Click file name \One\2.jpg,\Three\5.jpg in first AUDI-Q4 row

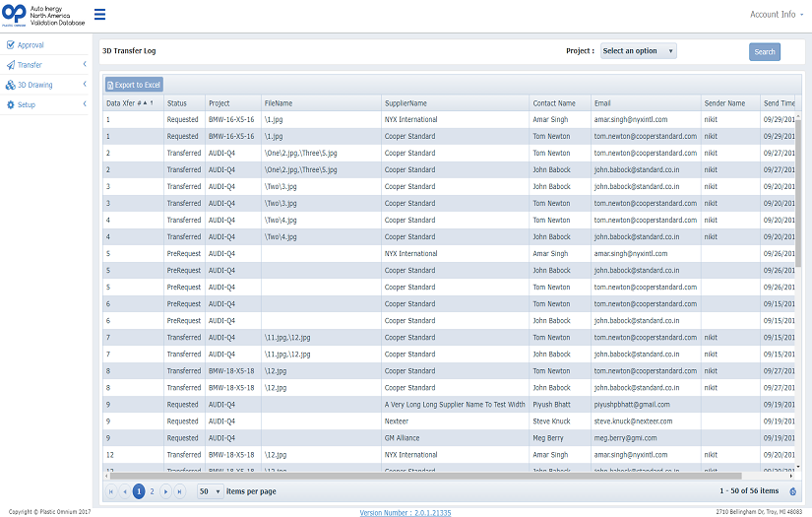(300, 153)
